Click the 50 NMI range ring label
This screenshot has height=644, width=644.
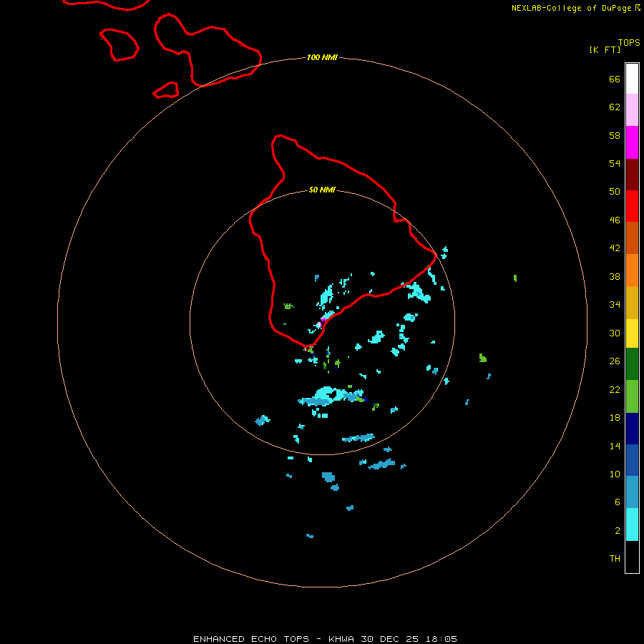(322, 190)
